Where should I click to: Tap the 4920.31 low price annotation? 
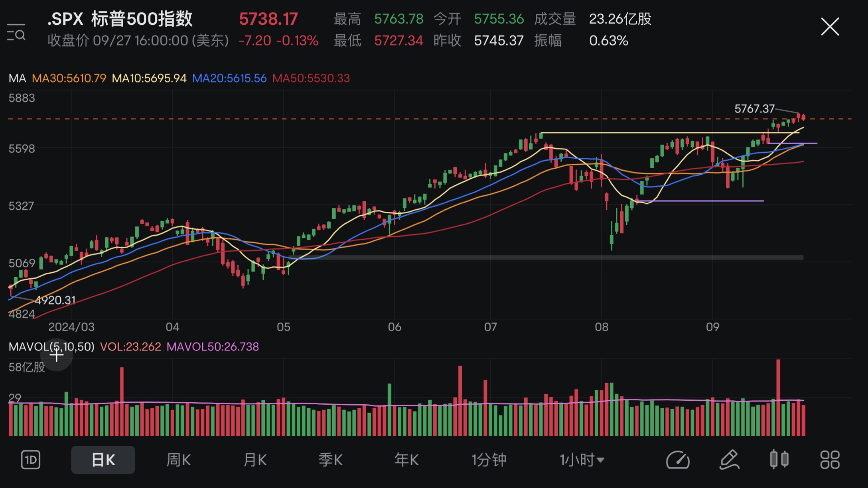(x=55, y=300)
